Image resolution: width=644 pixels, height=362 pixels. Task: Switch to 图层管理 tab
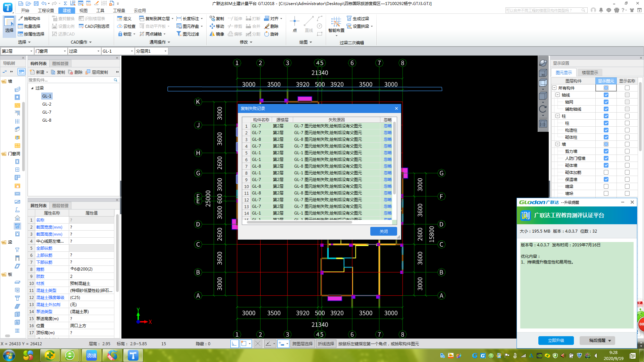click(x=60, y=205)
